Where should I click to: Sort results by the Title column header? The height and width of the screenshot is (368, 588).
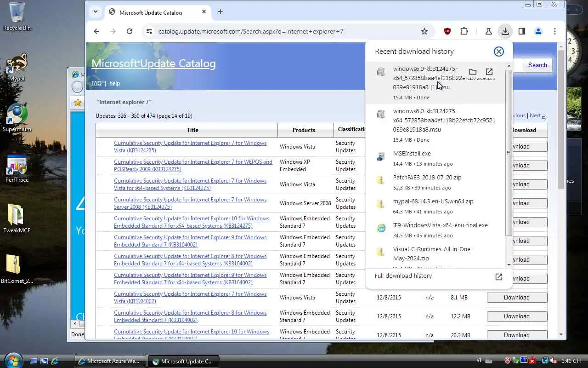tap(193, 130)
